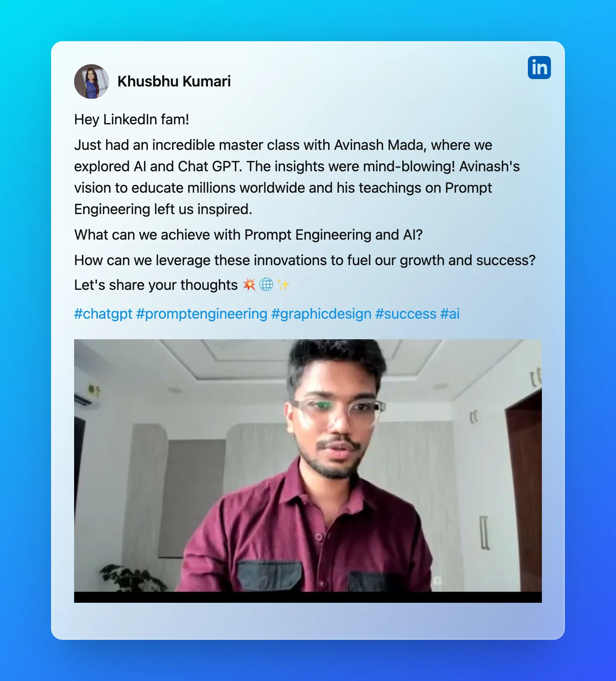Open the #promptengineering hashtag
This screenshot has width=616, height=681.
click(x=202, y=314)
